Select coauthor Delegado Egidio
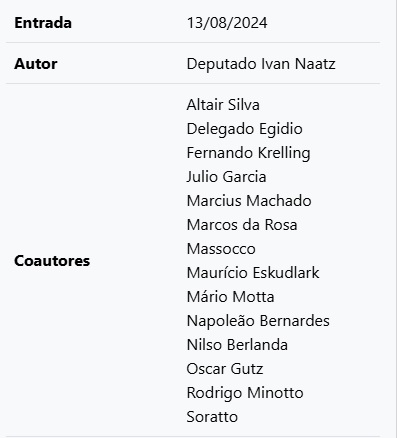Image resolution: width=397 pixels, height=438 pixels. (245, 129)
